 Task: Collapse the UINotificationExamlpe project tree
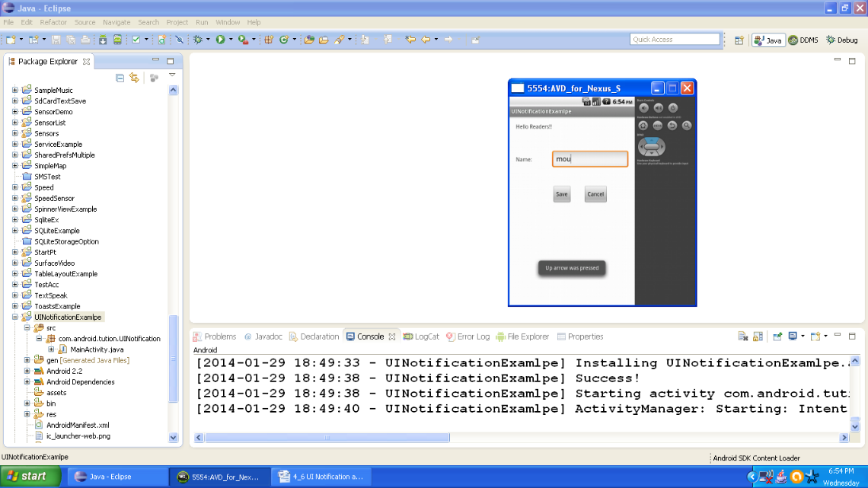(x=14, y=317)
